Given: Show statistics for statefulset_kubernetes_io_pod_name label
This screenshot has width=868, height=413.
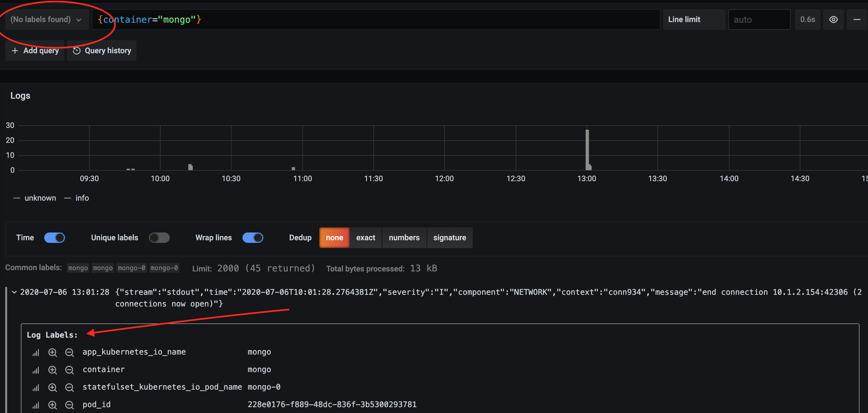Looking at the screenshot, I should [x=35, y=387].
